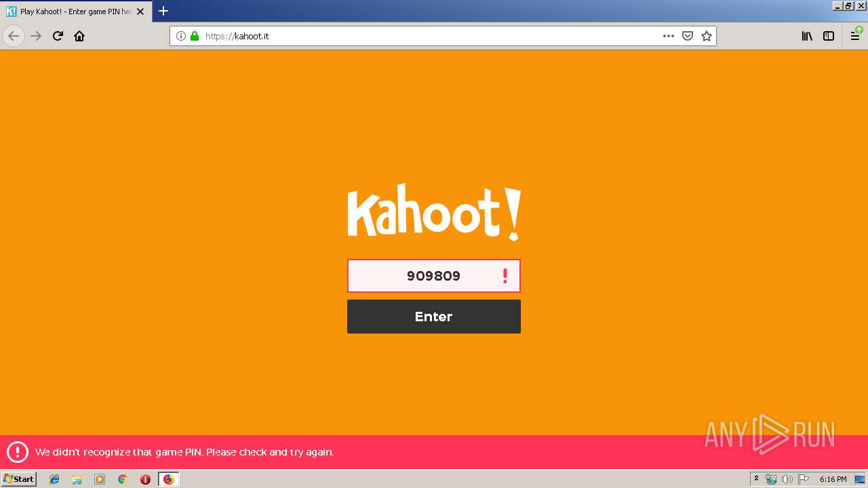Open the Firefox hamburger menu

(856, 36)
